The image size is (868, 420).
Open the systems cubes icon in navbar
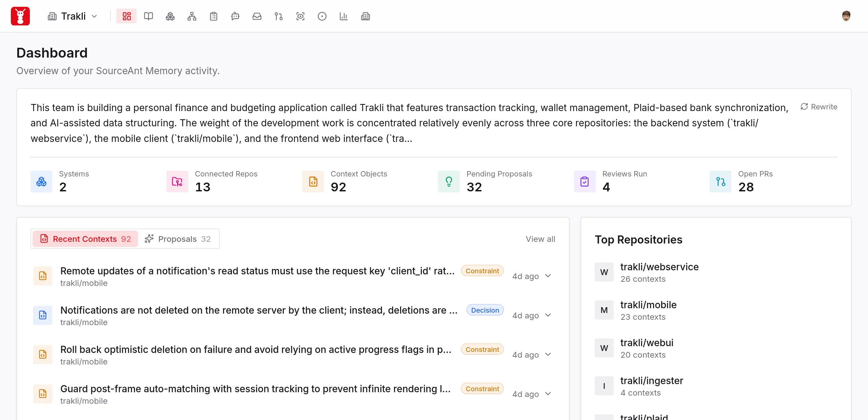170,16
